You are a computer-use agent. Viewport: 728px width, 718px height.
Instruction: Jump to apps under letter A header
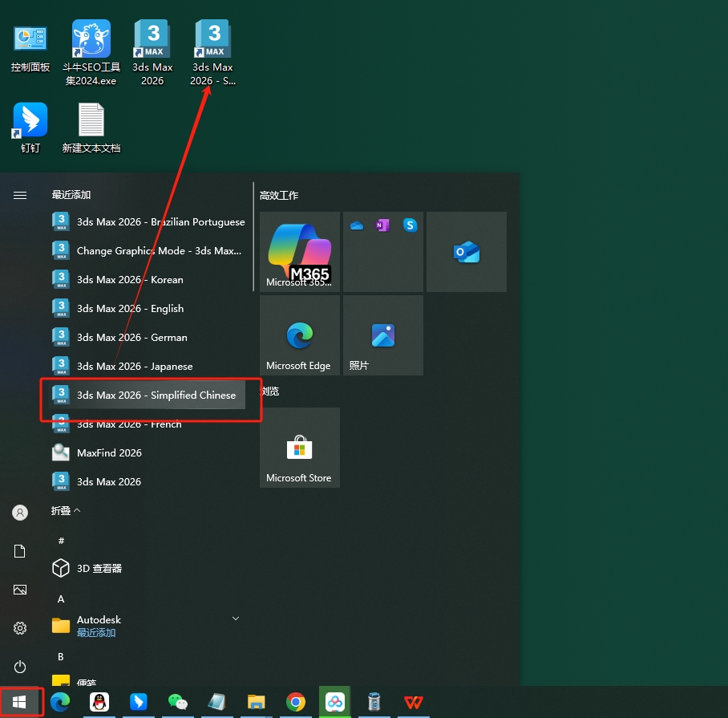[61, 598]
